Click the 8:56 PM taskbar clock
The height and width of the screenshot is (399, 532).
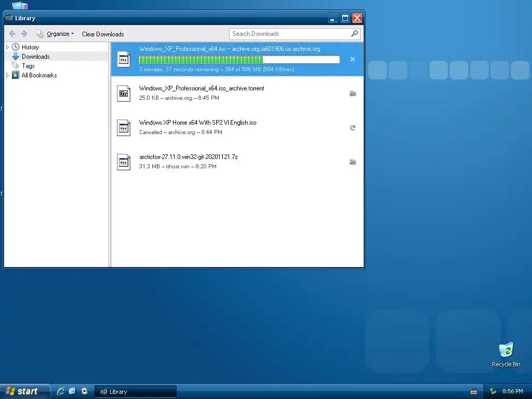tap(513, 391)
